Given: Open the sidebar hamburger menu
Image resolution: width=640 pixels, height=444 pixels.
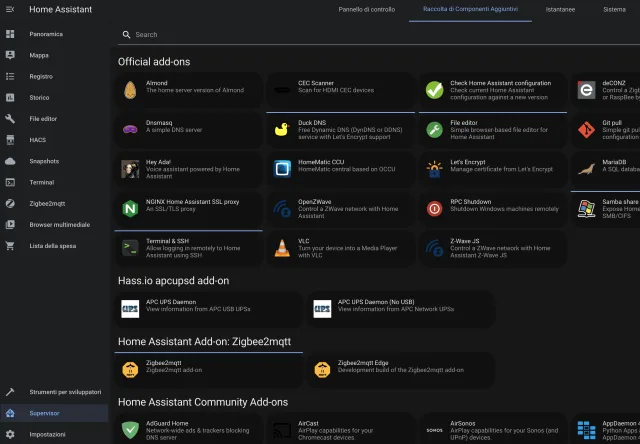Looking at the screenshot, I should [10, 10].
